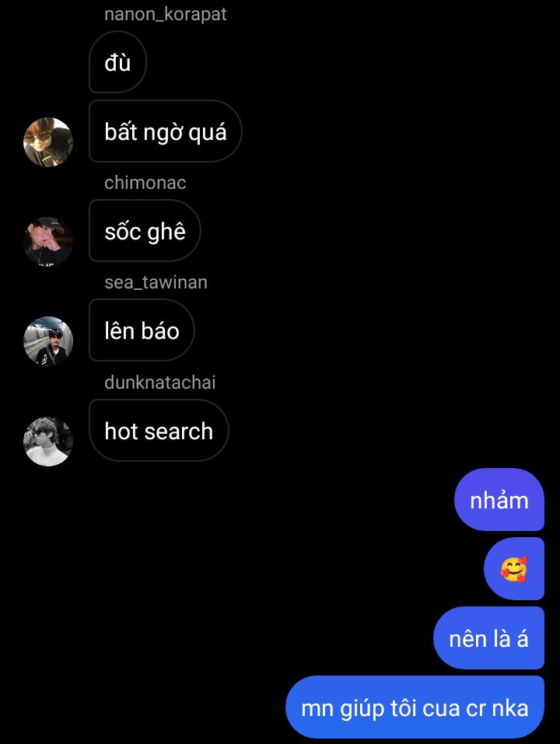Open the sea_tawinan username label
This screenshot has width=560, height=744.
(156, 282)
